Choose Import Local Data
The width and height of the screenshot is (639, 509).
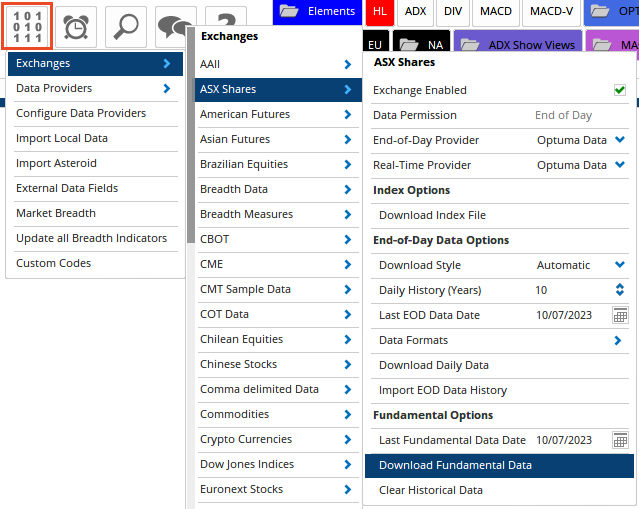pos(96,139)
